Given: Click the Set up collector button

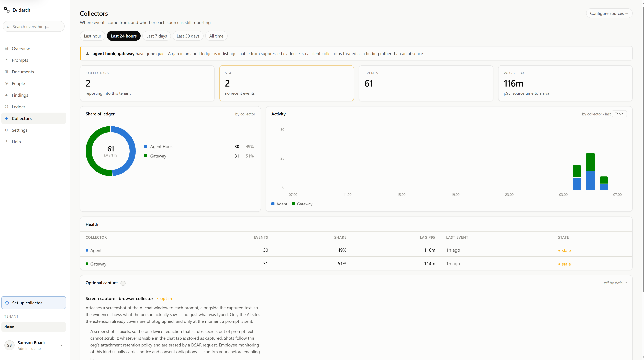Looking at the screenshot, I should click(x=34, y=303).
